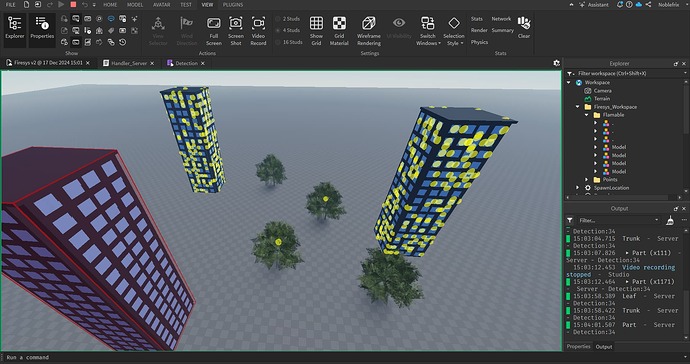The width and height of the screenshot is (690, 364).
Task: Switch to the AVATAR ribbon tab
Action: [161, 4]
